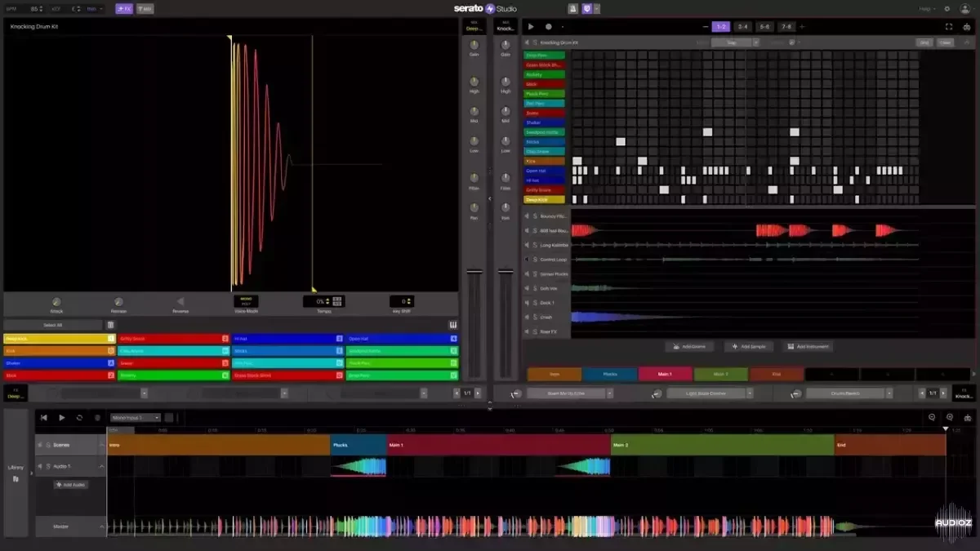This screenshot has width=980, height=551.
Task: Click the arrangement skip-to-start icon
Action: click(44, 417)
